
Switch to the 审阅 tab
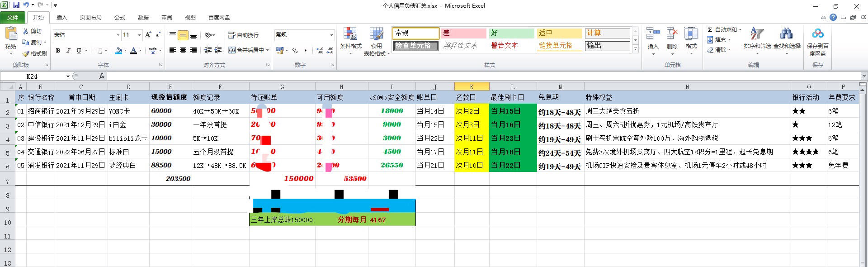[167, 18]
